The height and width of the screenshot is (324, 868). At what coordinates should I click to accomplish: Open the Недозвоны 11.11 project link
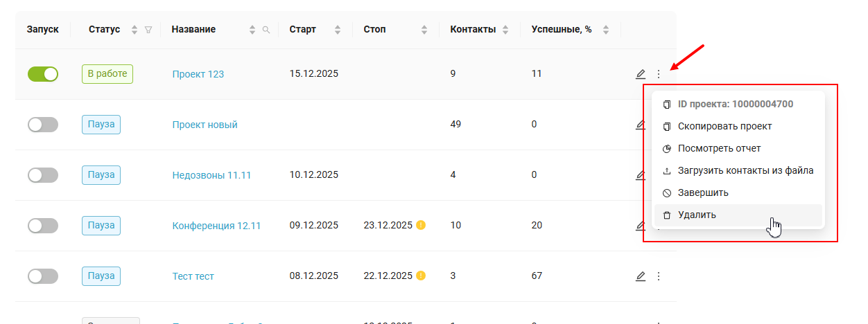(x=211, y=175)
